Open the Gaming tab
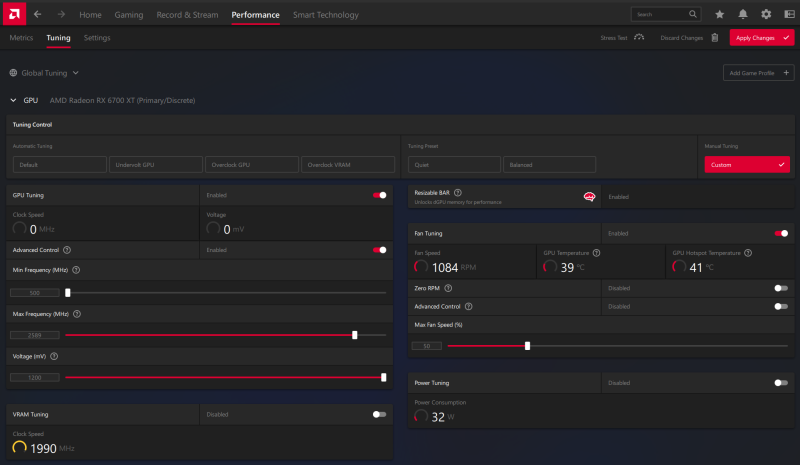Image resolution: width=800 pixels, height=465 pixels. click(129, 15)
